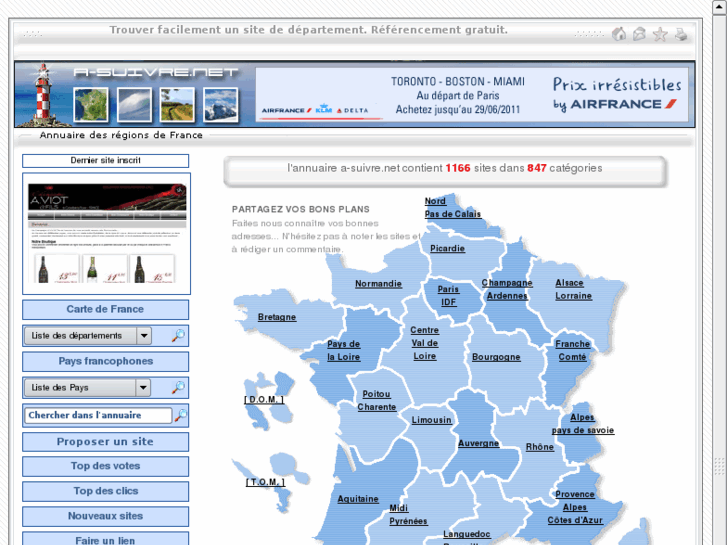Open the [ D.O.M. ] link
This screenshot has height=545, width=727.
[x=264, y=399]
